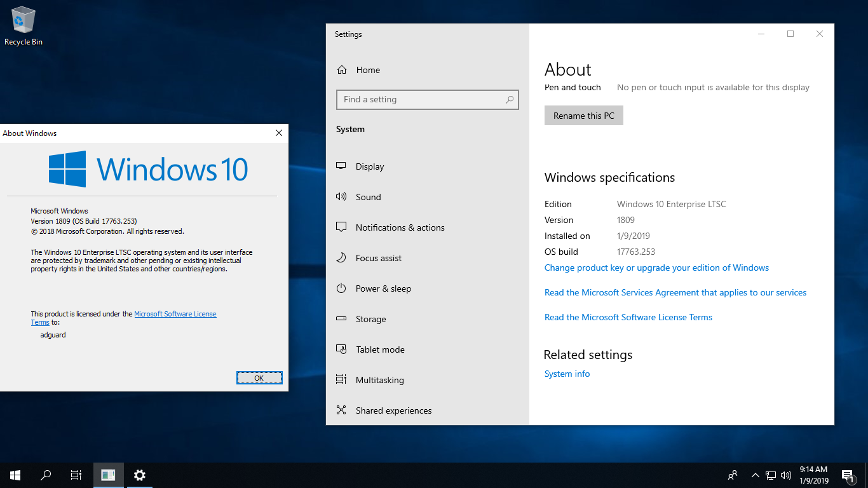Select the Storage drive icon

[341, 319]
